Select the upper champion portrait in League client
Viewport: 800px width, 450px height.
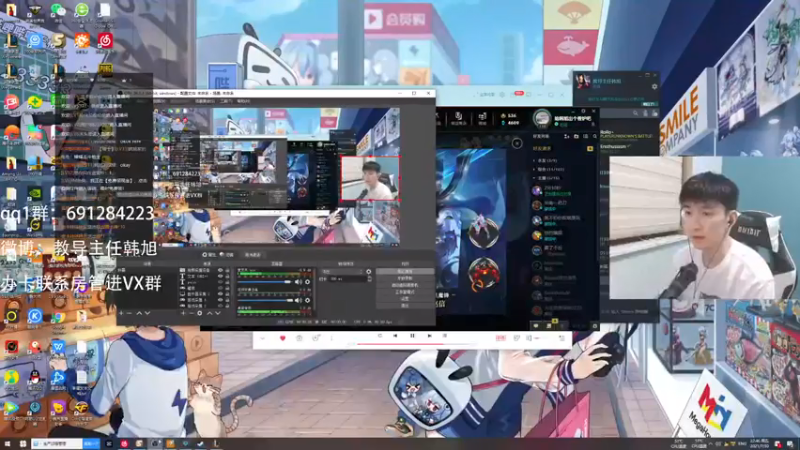click(483, 231)
